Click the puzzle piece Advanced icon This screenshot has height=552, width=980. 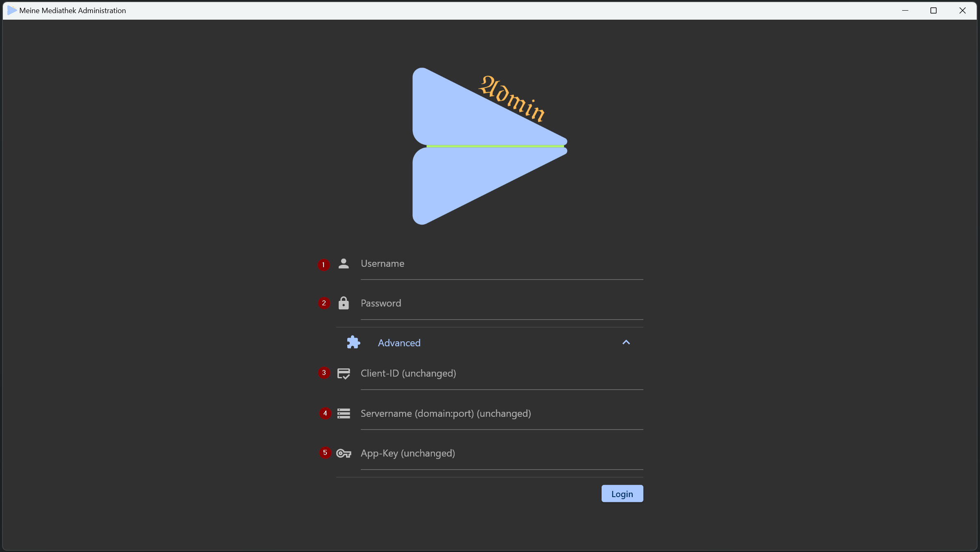353,342
